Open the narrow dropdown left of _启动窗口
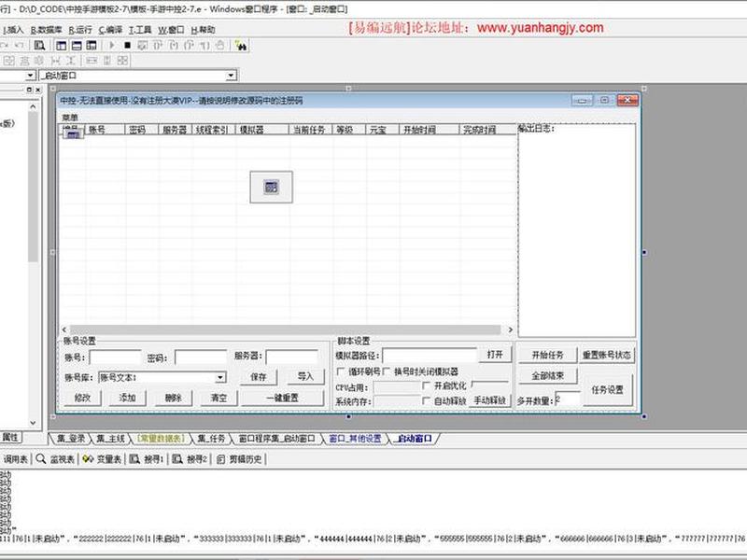 [x=31, y=76]
